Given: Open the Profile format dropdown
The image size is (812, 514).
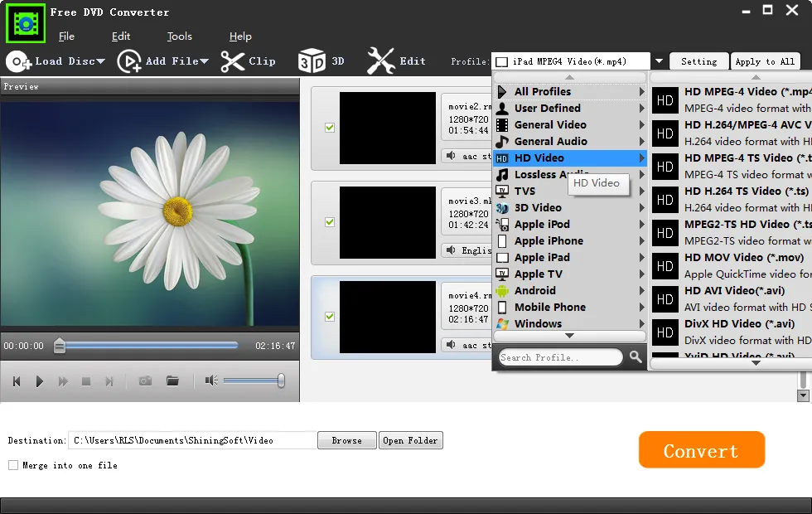Looking at the screenshot, I should click(x=659, y=61).
